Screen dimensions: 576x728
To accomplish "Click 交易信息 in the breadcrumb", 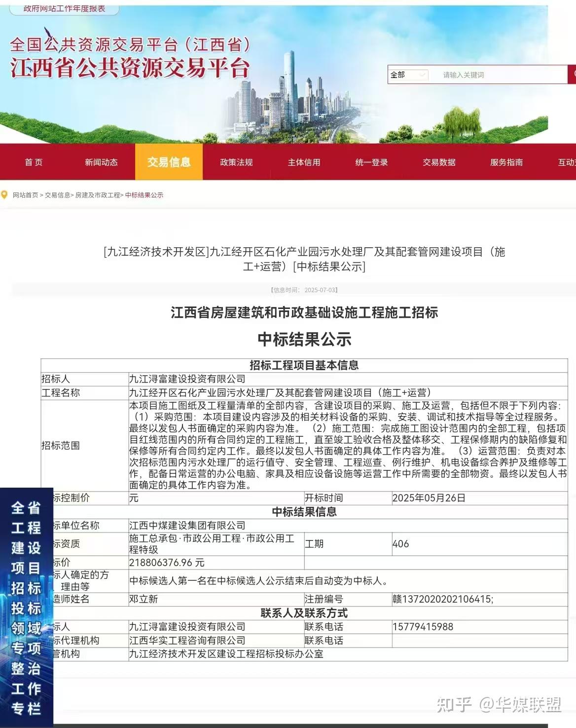I will [x=57, y=195].
